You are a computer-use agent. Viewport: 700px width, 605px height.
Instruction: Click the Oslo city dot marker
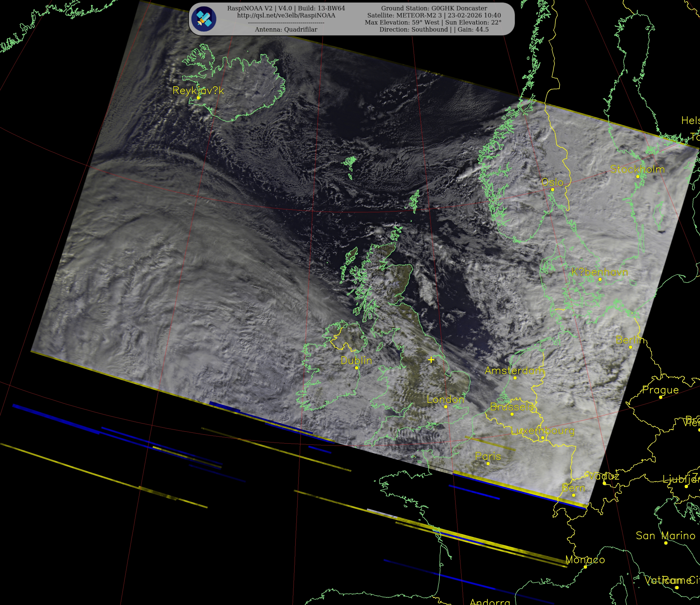[552, 189]
